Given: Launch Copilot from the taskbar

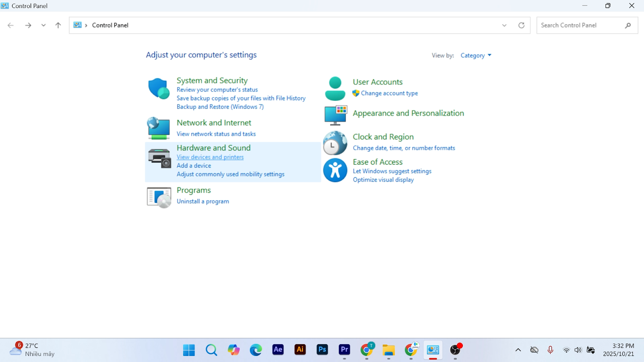Looking at the screenshot, I should (x=233, y=350).
